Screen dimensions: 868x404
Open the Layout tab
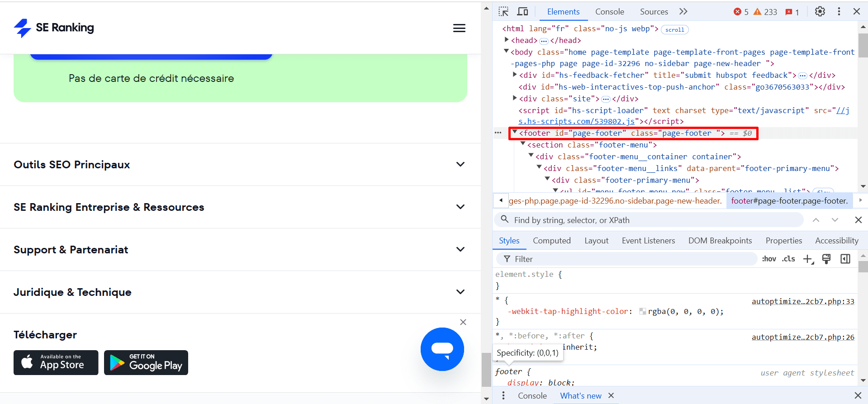pos(596,241)
